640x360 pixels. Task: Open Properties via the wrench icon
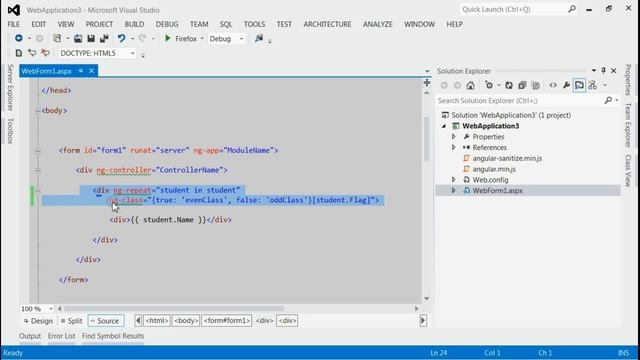566,85
